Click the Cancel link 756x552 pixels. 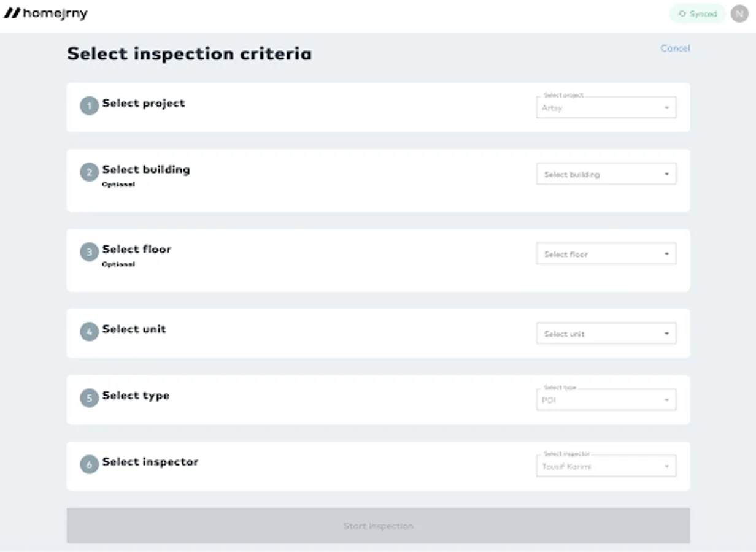pyautogui.click(x=675, y=48)
